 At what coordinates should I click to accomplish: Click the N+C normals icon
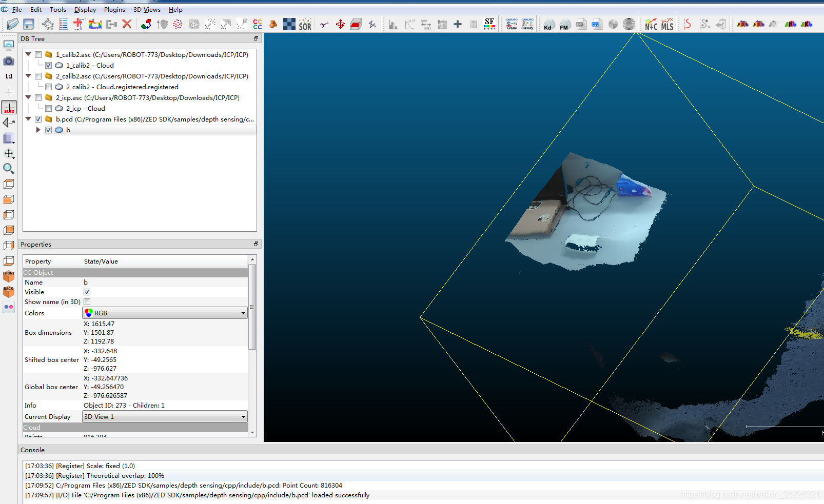[x=651, y=24]
